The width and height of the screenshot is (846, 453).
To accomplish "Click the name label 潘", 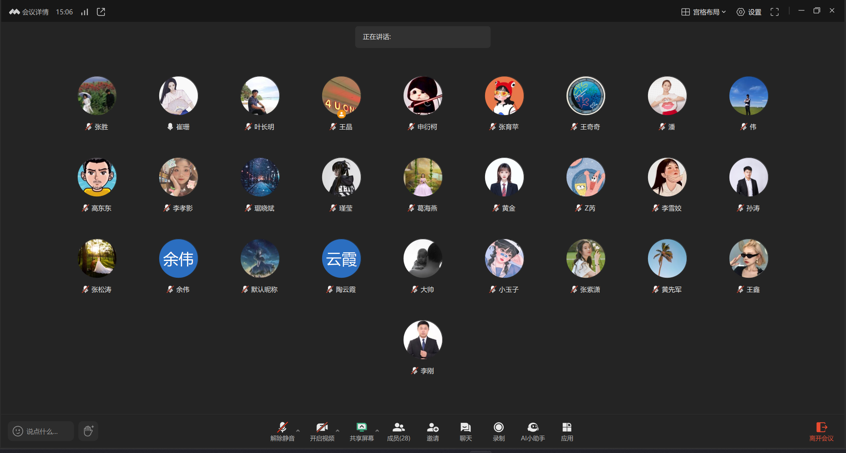I will click(x=672, y=127).
